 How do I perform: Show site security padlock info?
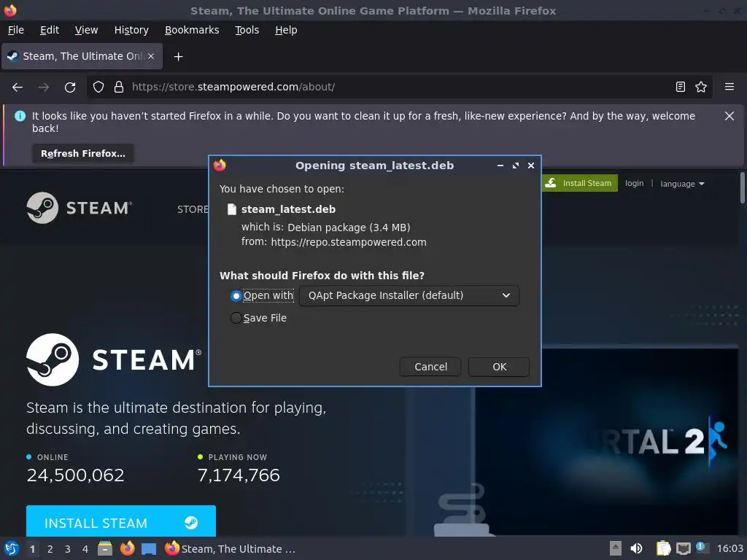[119, 87]
